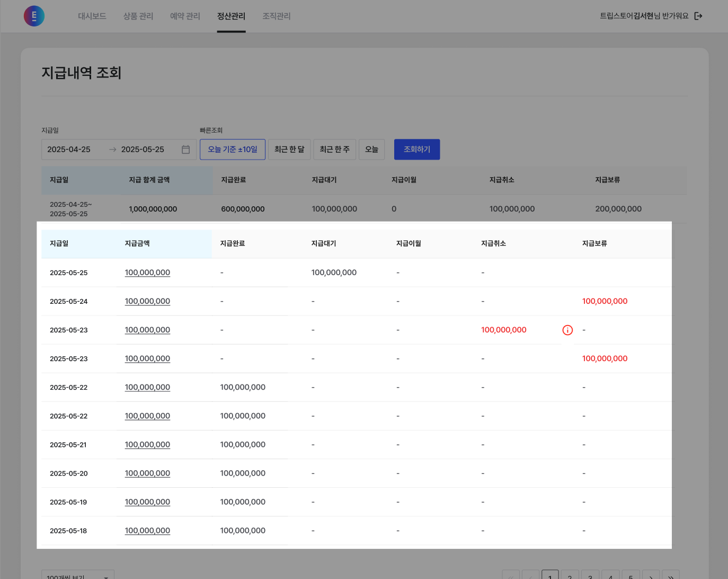
Task: Click the end date field 2025-05-25
Action: point(143,150)
